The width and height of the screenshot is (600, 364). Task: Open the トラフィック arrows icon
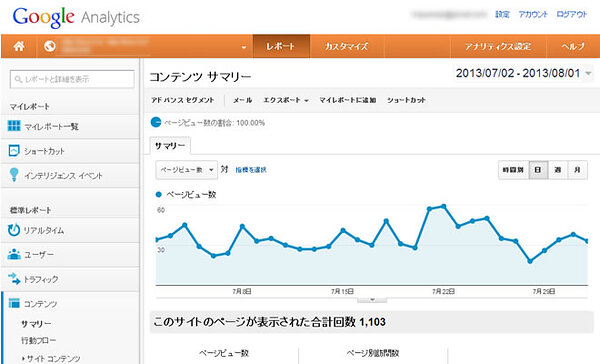coord(14,278)
